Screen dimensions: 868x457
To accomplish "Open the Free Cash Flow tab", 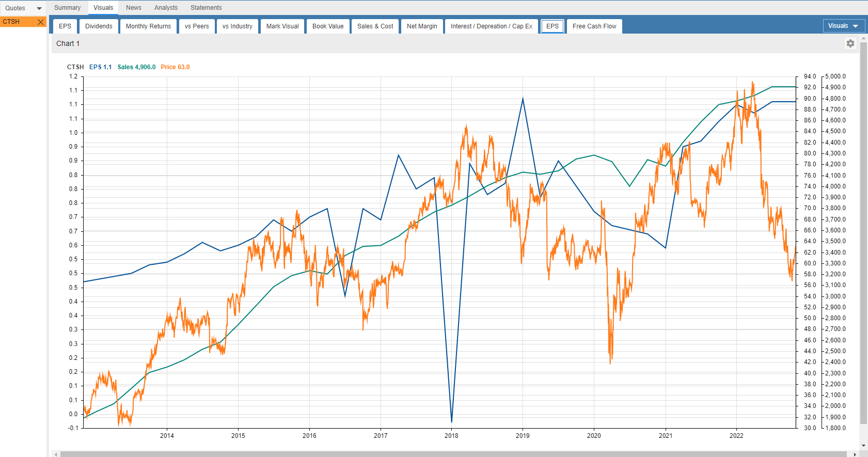I will 594,26.
